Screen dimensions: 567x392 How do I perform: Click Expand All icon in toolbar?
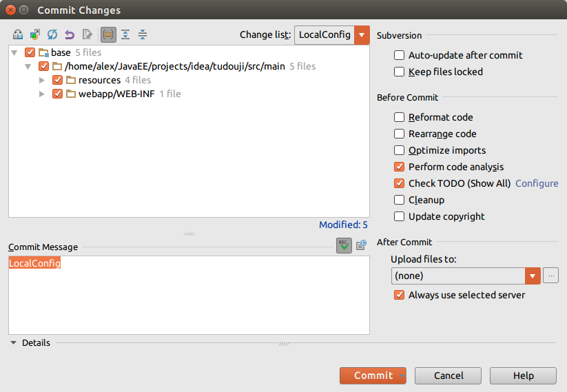pos(125,34)
